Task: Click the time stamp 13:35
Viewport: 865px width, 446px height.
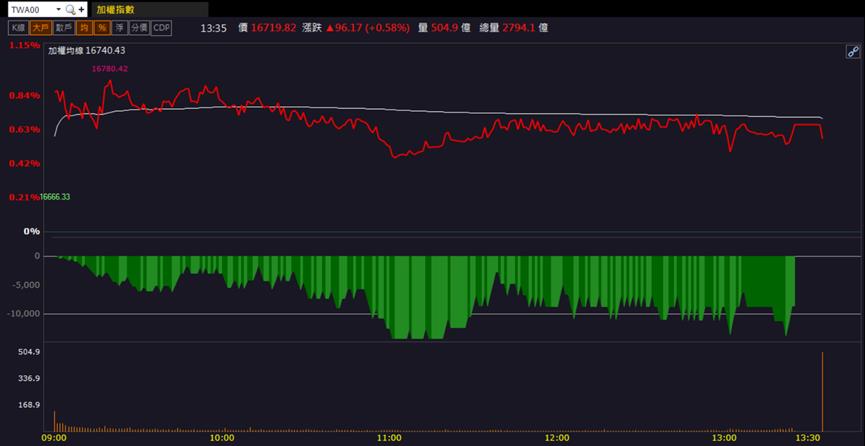Action: 213,28
